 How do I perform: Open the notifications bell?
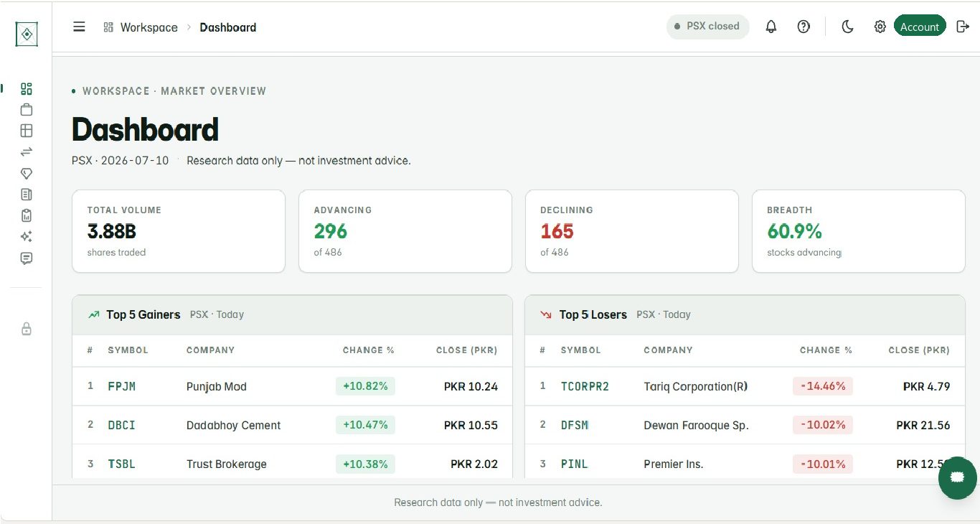[x=771, y=27]
